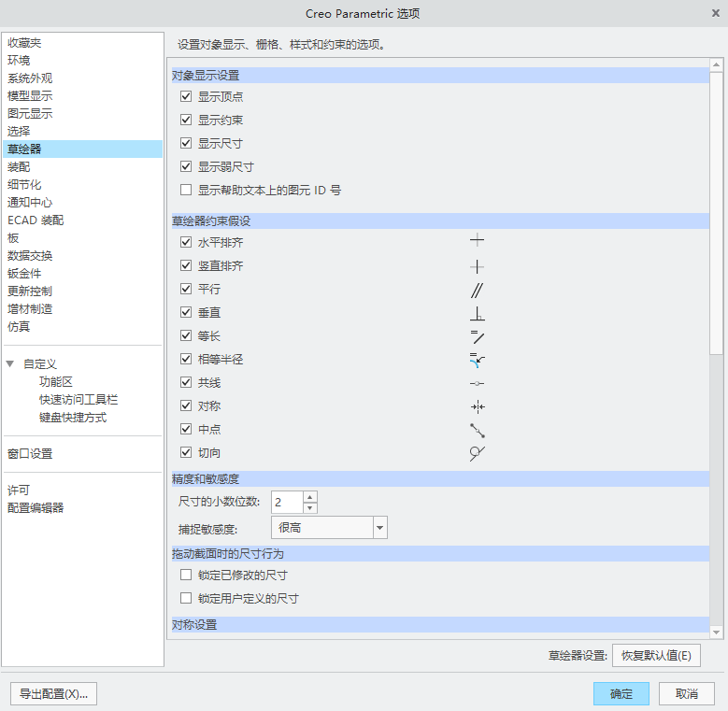Uncheck the 相等半径 checkbox
728x711 pixels.
[186, 359]
